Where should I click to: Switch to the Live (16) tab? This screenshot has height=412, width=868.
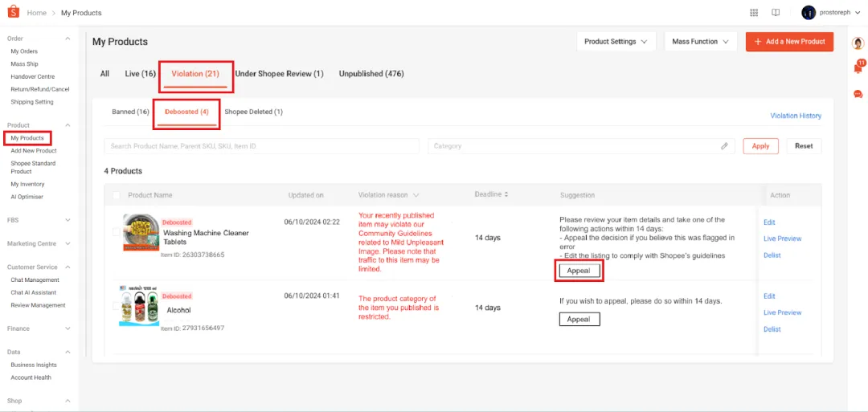point(141,74)
